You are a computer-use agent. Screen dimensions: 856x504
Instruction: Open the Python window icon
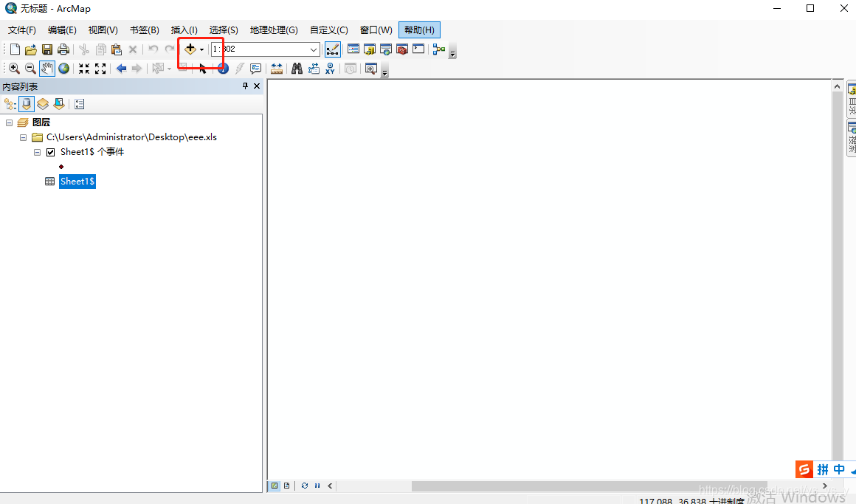point(418,49)
